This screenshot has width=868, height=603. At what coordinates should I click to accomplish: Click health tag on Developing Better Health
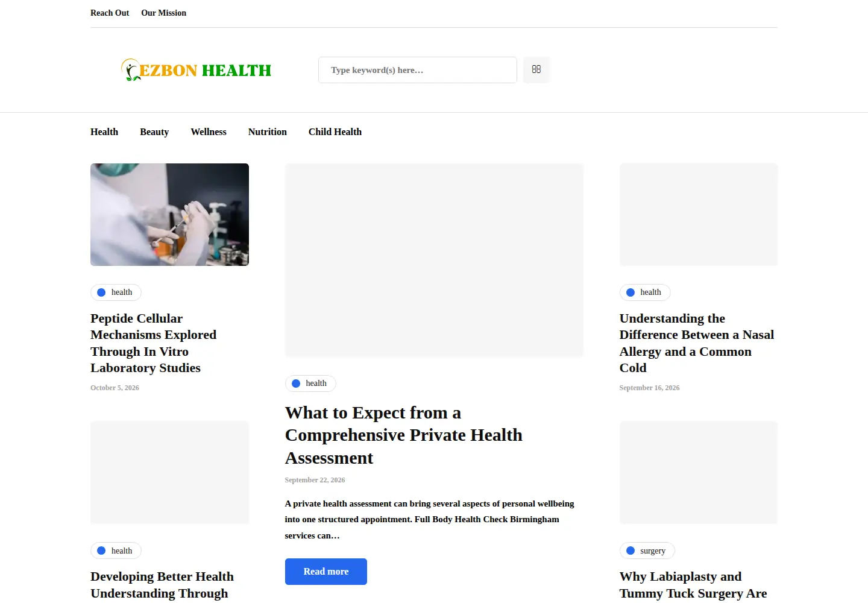pyautogui.click(x=116, y=551)
